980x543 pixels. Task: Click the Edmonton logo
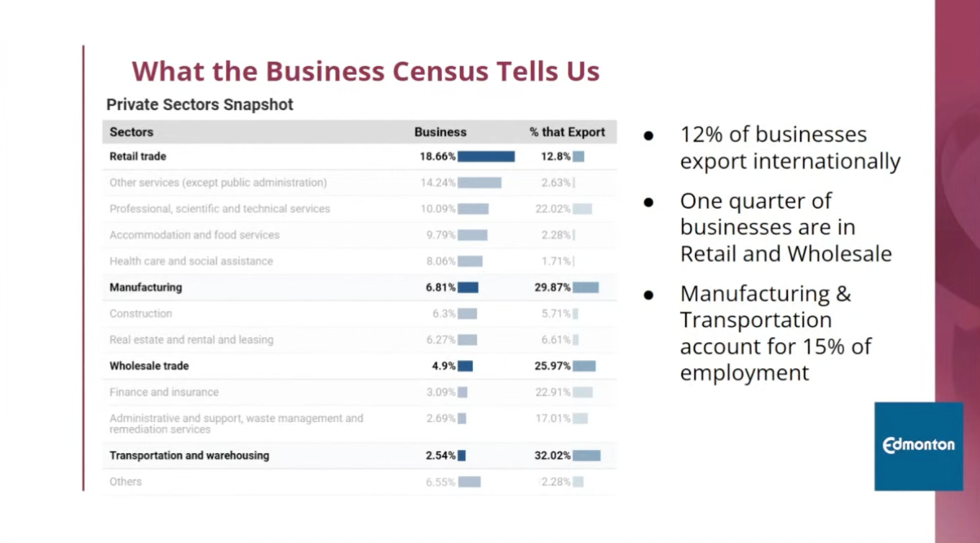click(x=918, y=445)
